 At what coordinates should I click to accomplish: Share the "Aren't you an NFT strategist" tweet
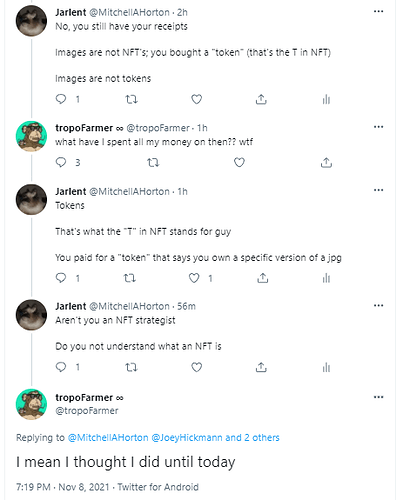(261, 367)
